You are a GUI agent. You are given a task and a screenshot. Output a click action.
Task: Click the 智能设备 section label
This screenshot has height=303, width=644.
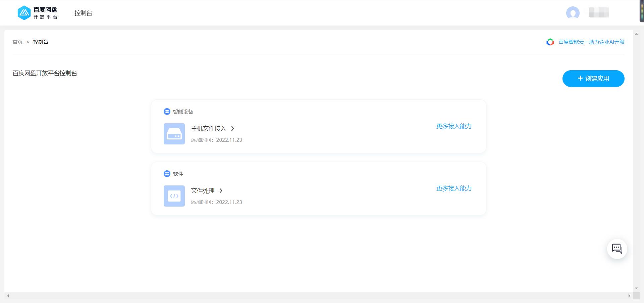pyautogui.click(x=183, y=112)
